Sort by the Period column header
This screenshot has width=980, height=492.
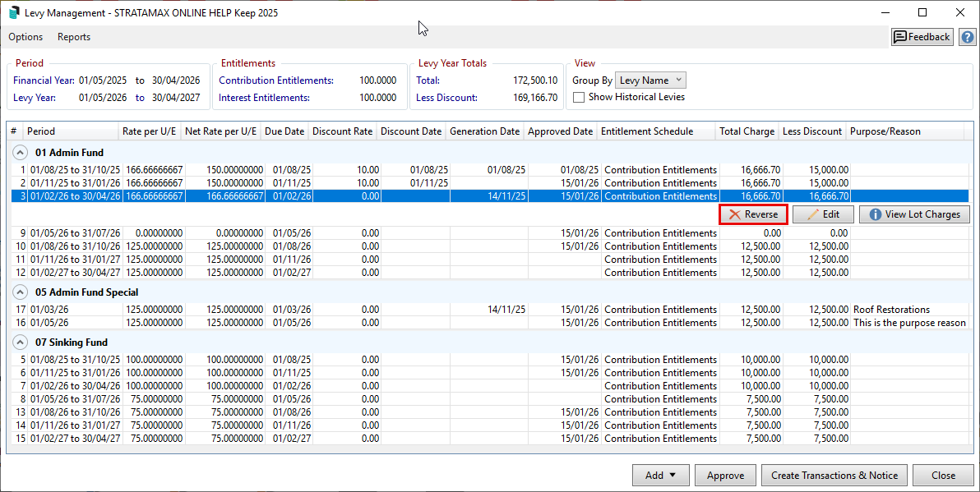(x=71, y=131)
